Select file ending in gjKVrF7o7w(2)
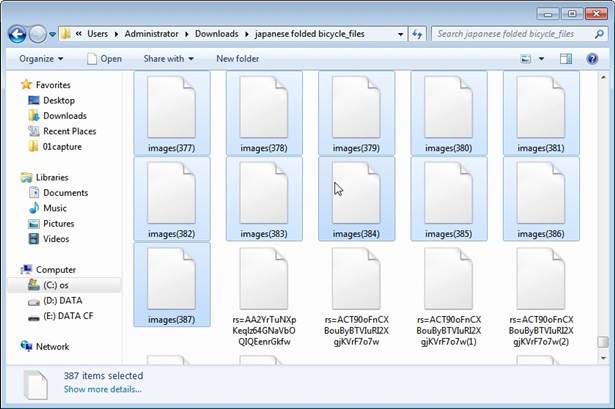Screen dimensions: 615x409 (541, 296)
